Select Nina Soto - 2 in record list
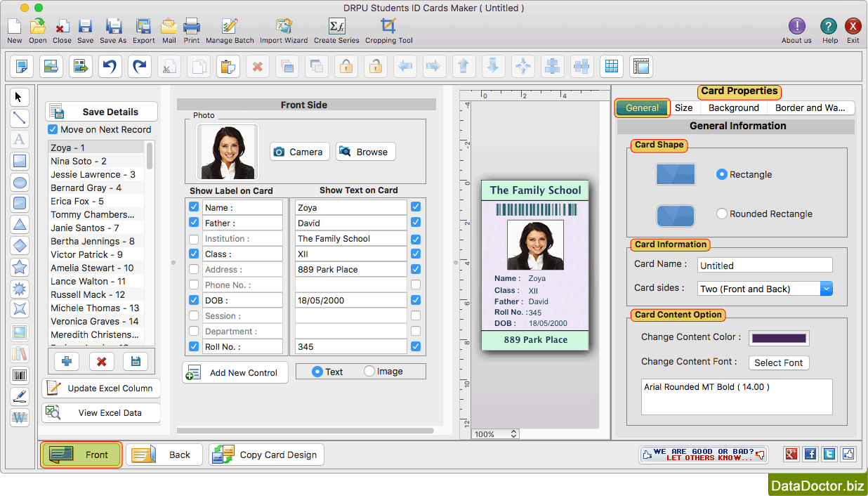 [96, 161]
